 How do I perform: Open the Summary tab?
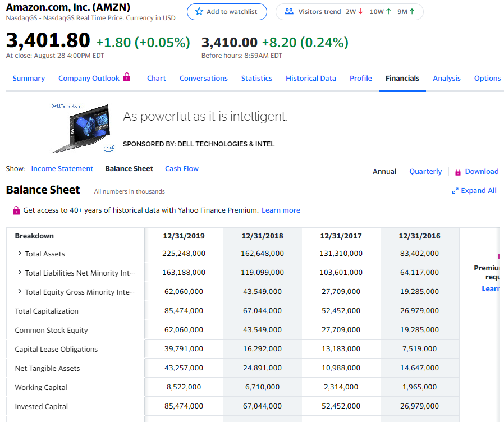pyautogui.click(x=29, y=78)
